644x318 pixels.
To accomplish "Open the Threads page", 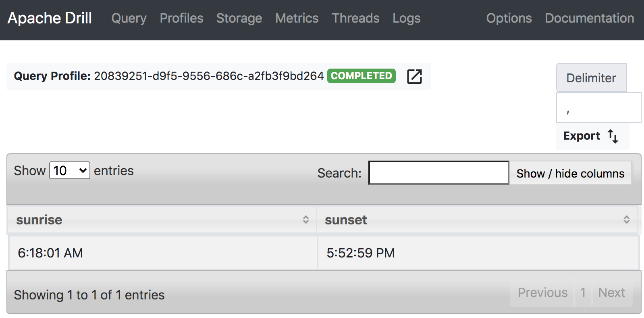I will click(355, 18).
